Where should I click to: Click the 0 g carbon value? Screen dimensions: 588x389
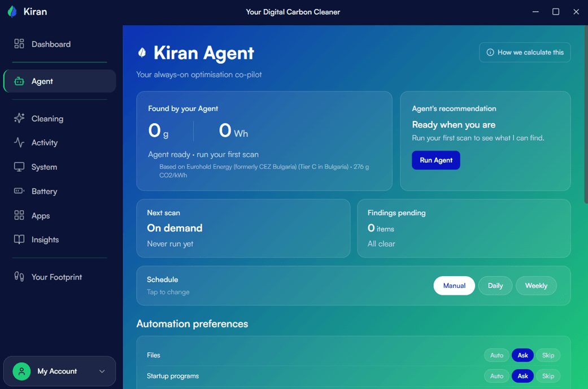158,130
